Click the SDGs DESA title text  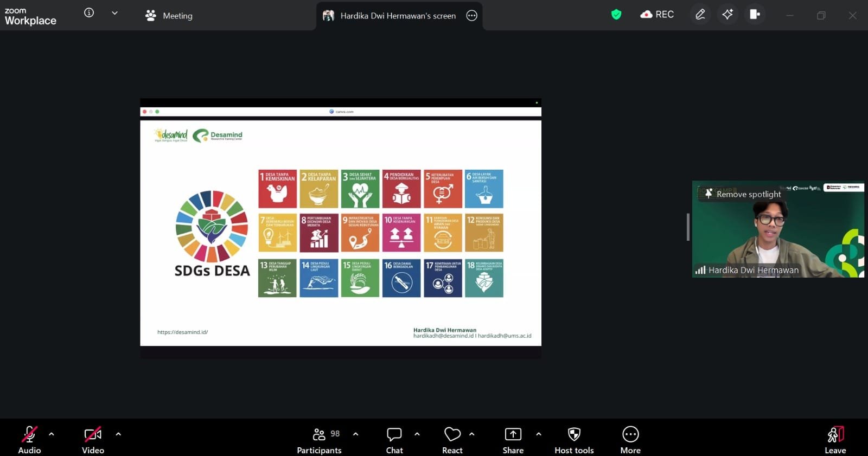pos(212,271)
